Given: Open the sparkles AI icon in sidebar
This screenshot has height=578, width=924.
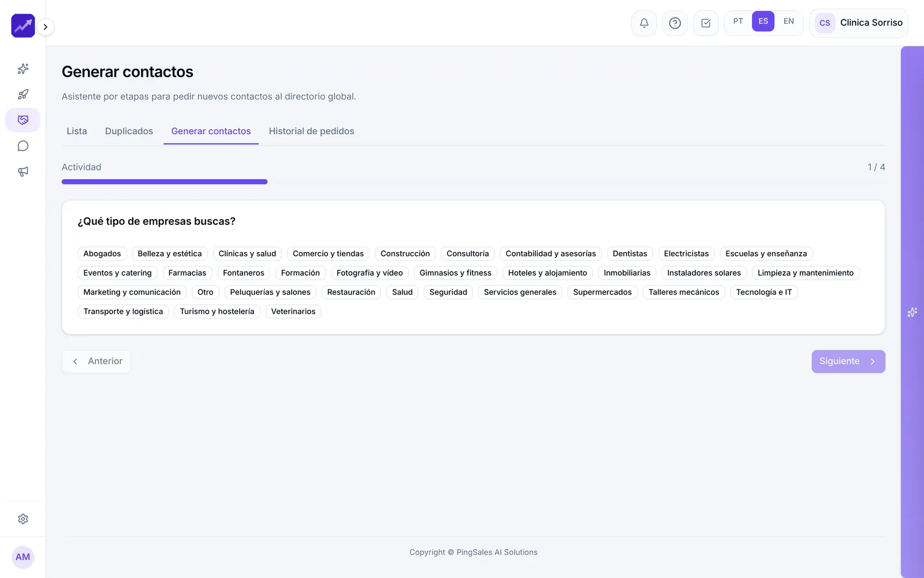Looking at the screenshot, I should [x=23, y=69].
